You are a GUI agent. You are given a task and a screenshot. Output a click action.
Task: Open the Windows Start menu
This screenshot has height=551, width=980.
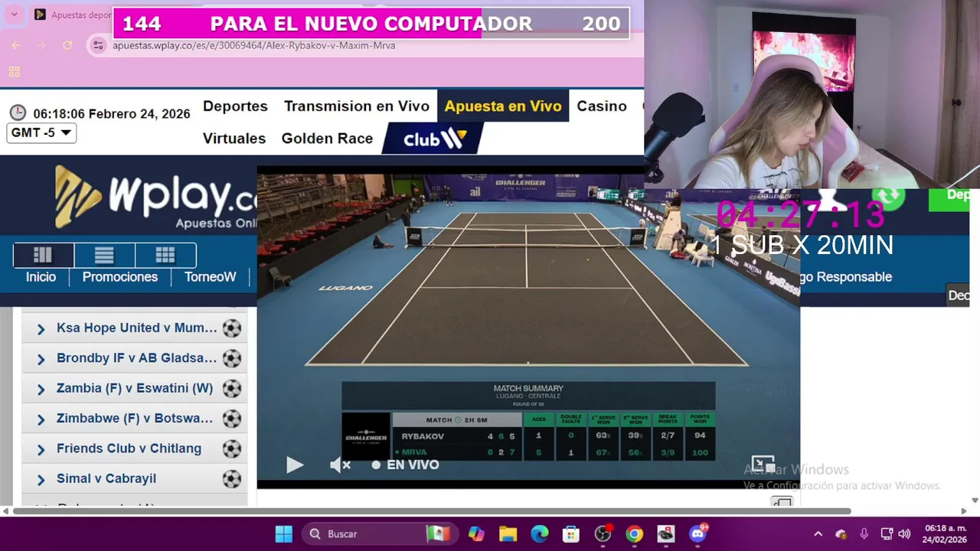[283, 533]
